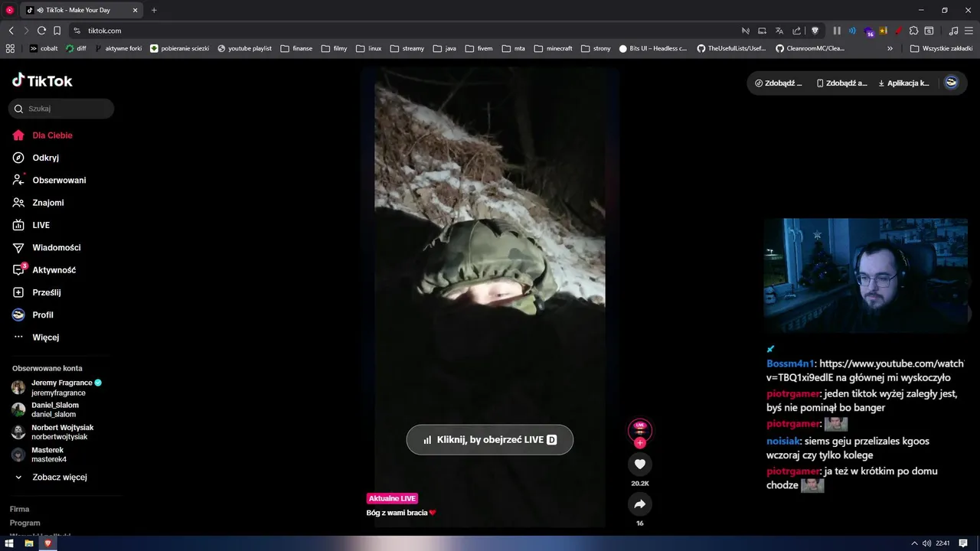Viewport: 980px width, 551px height.
Task: Expand java bookmark folder
Action: [x=445, y=48]
